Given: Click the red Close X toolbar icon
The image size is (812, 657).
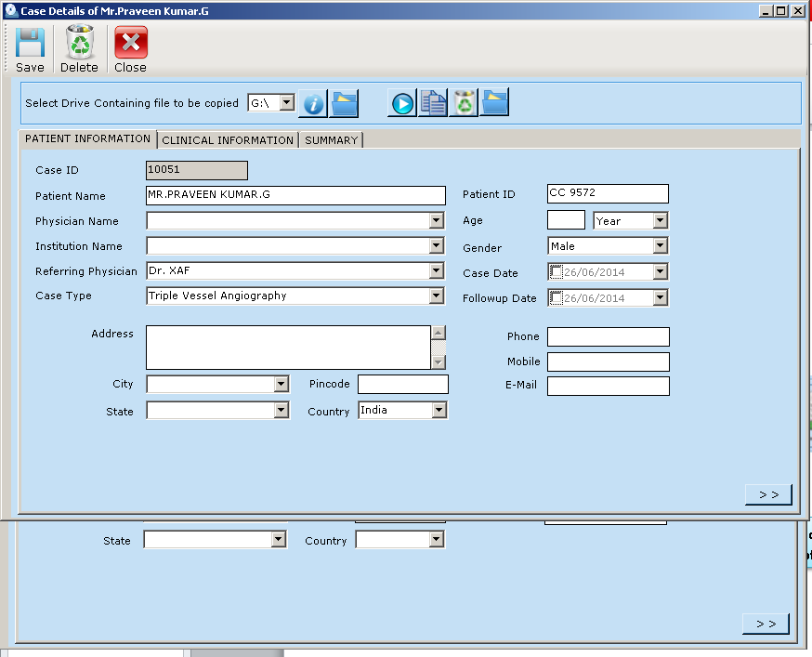Looking at the screenshot, I should (x=130, y=43).
